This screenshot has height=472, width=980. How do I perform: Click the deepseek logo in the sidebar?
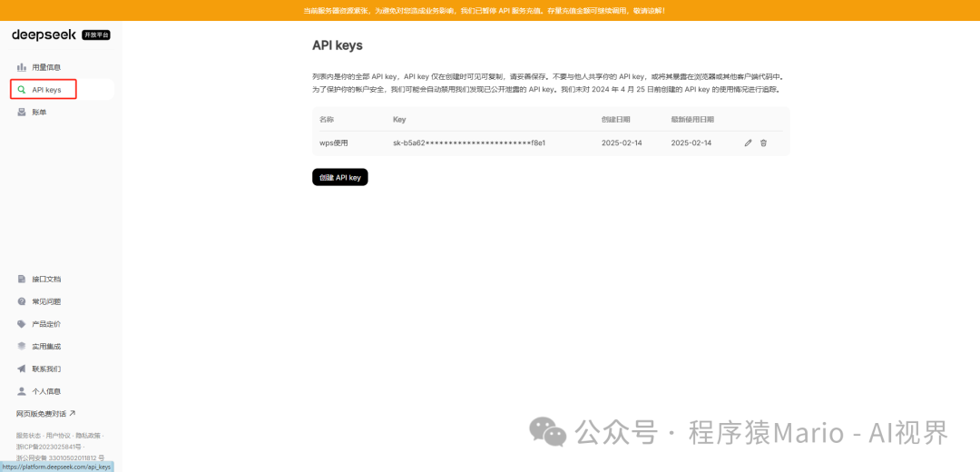click(45, 35)
